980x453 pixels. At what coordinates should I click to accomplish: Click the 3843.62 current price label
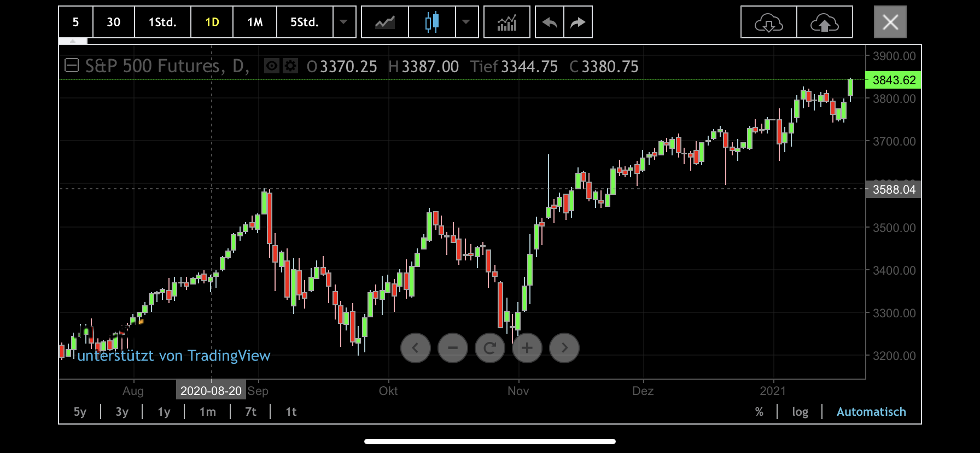(894, 80)
